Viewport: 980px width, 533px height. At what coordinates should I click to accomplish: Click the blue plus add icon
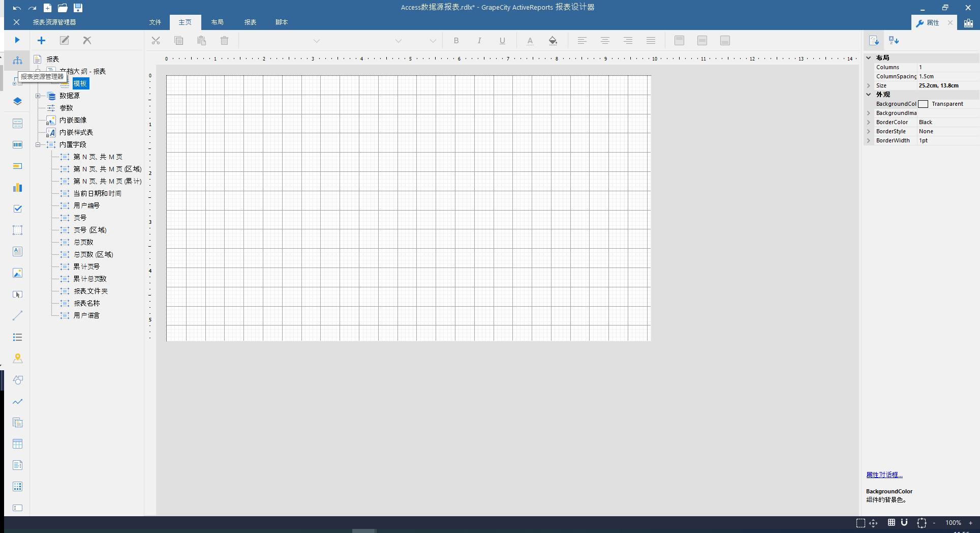click(x=42, y=40)
